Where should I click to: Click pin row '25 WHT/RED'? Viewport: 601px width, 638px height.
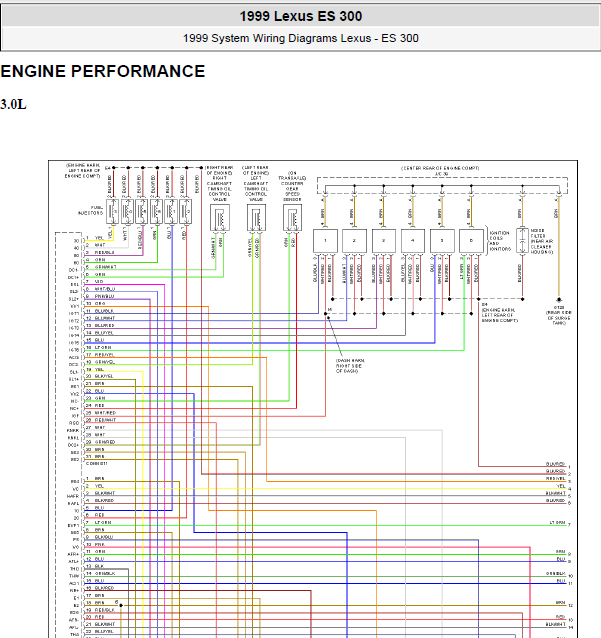pyautogui.click(x=101, y=413)
